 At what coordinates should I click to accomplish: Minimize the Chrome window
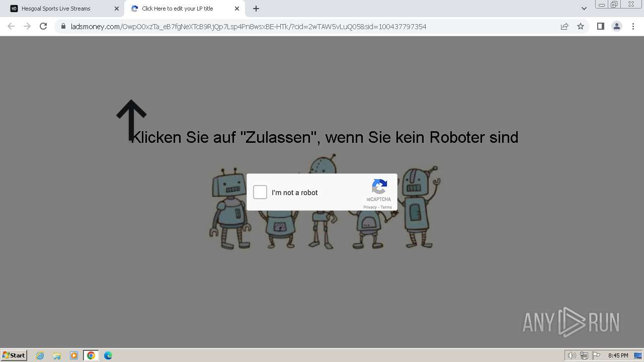pyautogui.click(x=601, y=5)
